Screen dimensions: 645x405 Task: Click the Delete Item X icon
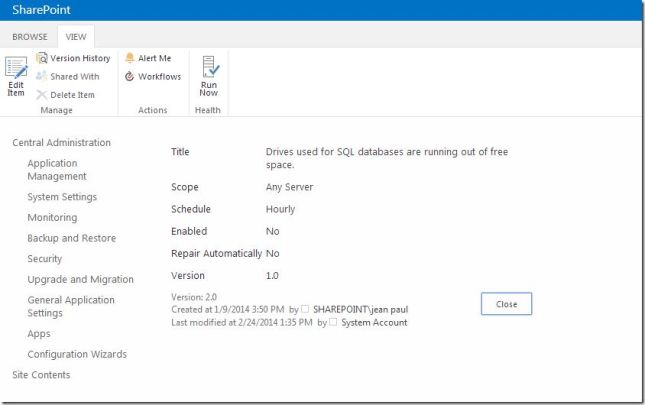(x=42, y=95)
